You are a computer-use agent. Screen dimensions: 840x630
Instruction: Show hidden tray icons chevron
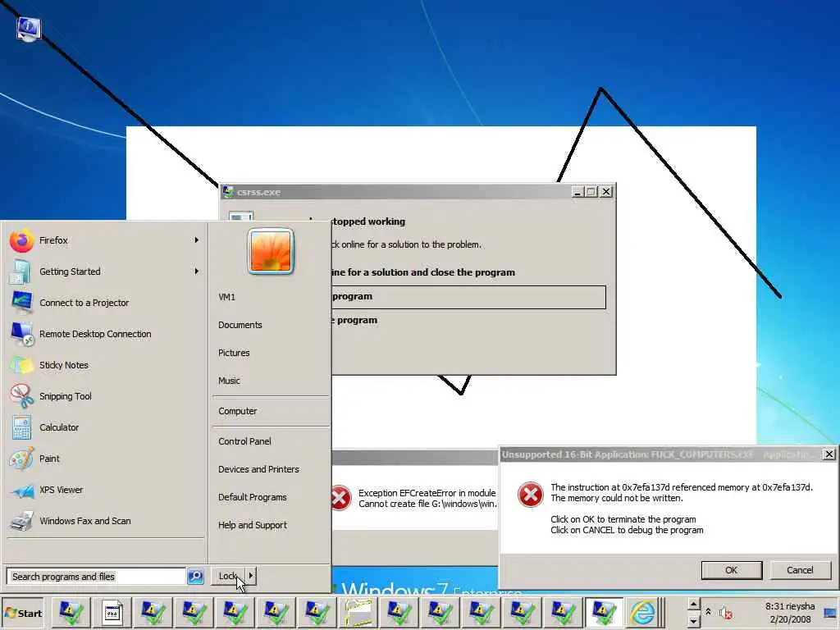tap(708, 611)
